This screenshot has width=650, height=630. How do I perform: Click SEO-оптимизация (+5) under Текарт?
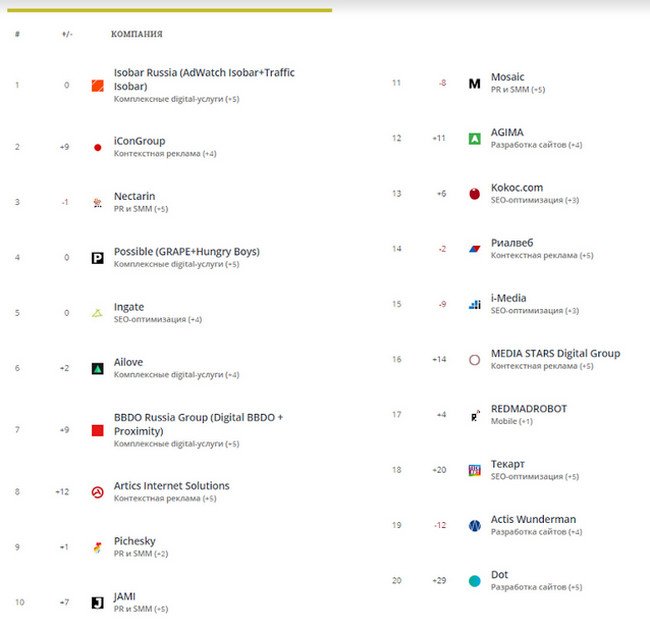tap(535, 477)
